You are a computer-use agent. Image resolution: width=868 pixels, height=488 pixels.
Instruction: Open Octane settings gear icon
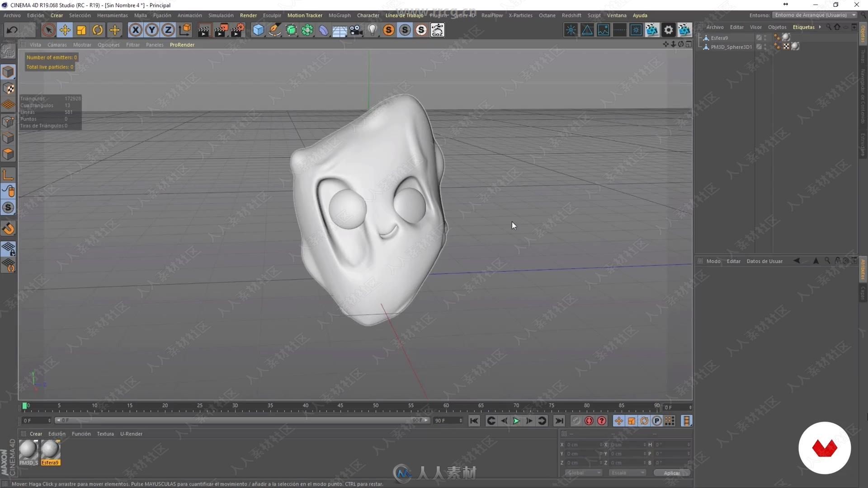click(x=668, y=30)
